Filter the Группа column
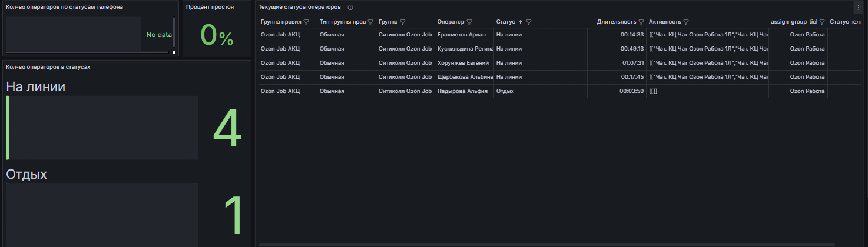Screen dimensions: 868x247 pos(403,22)
